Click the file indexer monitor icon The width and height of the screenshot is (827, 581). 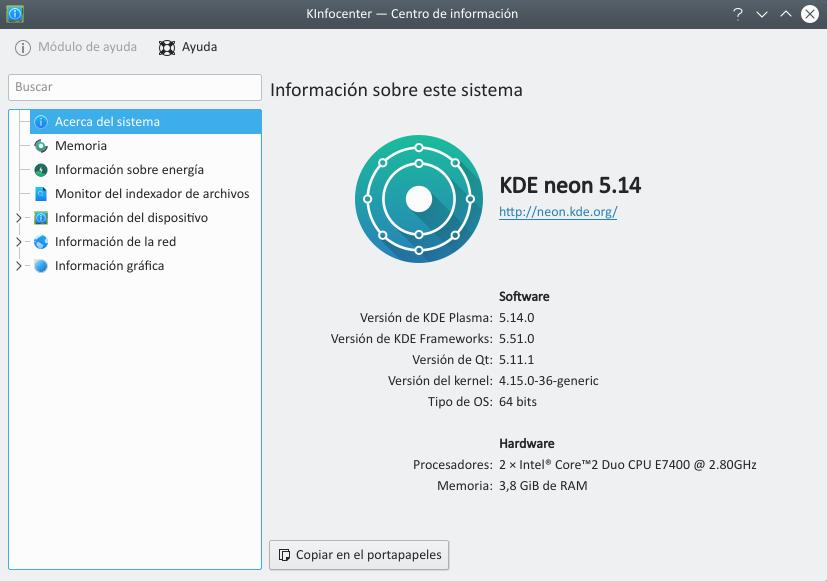(41, 194)
